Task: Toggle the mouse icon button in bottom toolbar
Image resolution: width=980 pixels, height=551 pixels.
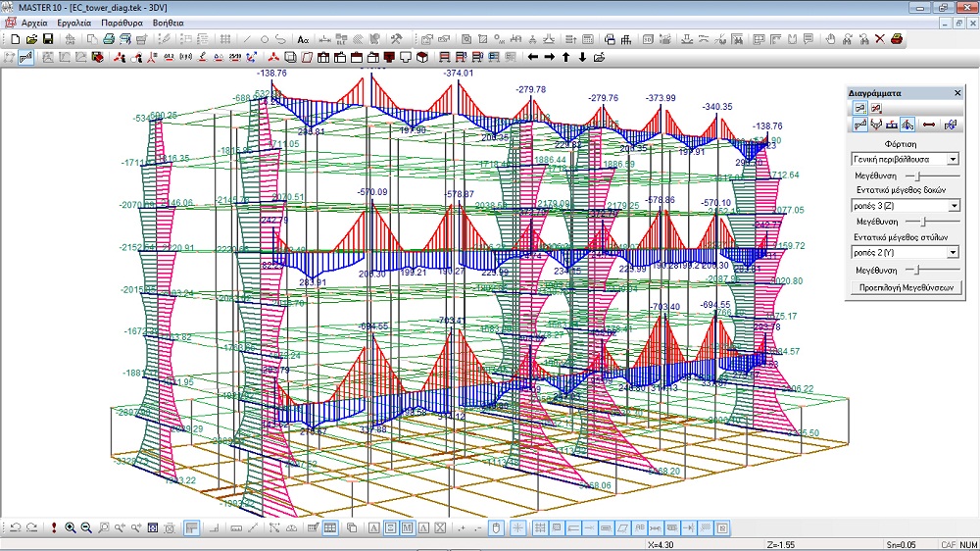Action: coord(496,528)
